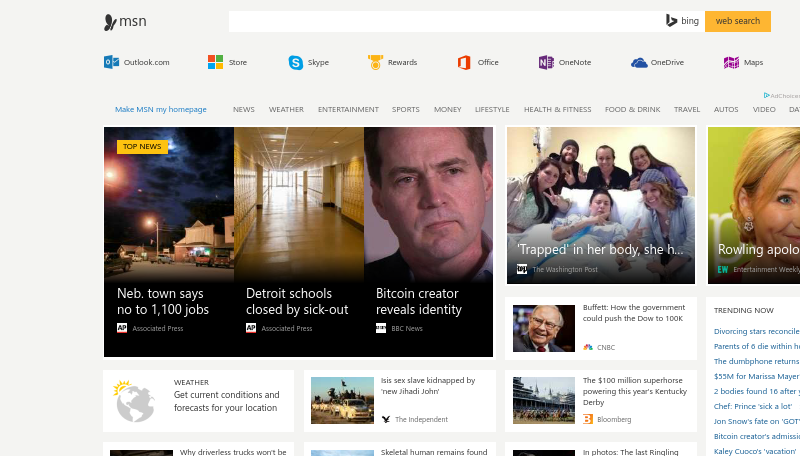Open 'Trapped' in her body story image

[x=601, y=206]
